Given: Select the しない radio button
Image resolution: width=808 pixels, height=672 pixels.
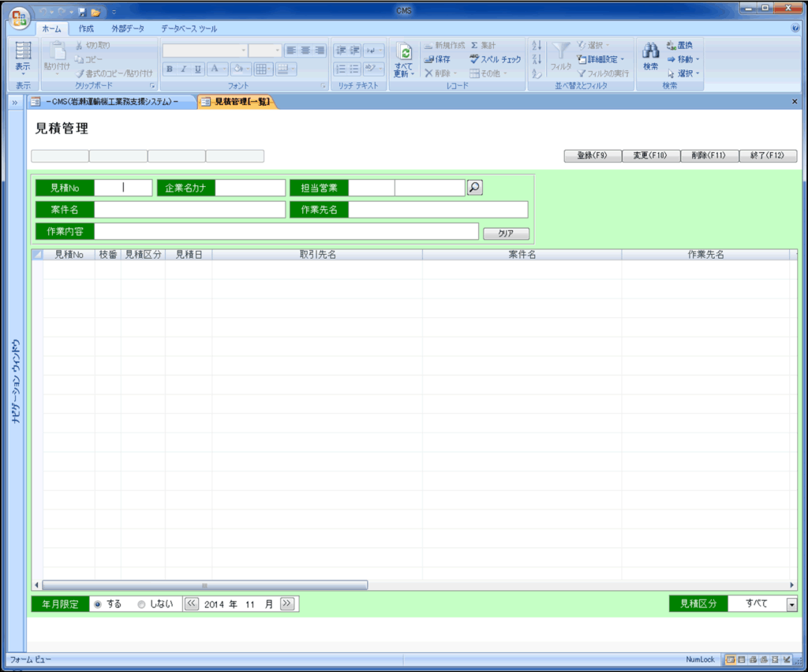Looking at the screenshot, I should point(142,604).
